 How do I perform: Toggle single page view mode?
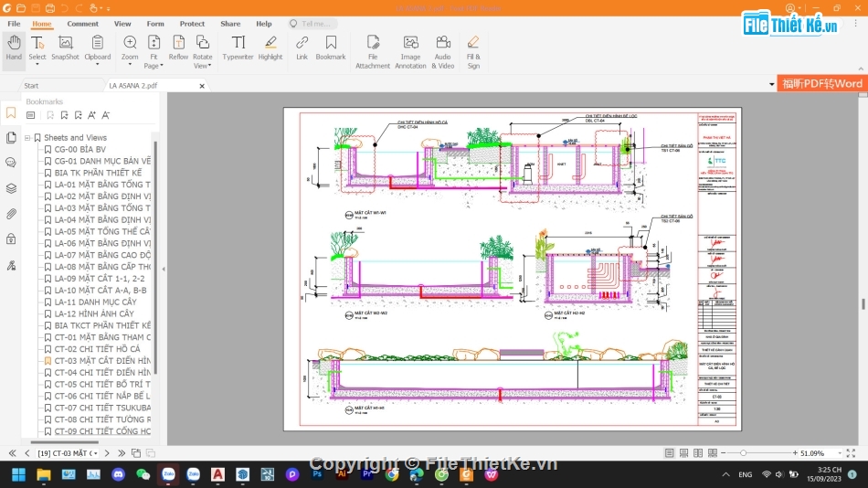click(669, 453)
